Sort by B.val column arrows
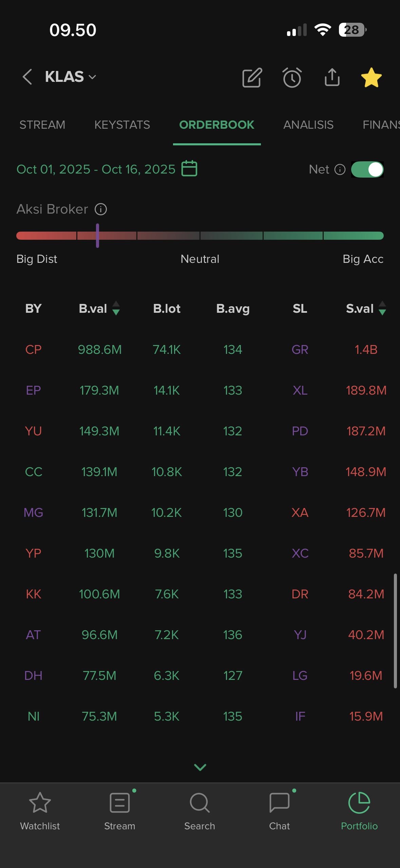The width and height of the screenshot is (400, 868). (116, 308)
